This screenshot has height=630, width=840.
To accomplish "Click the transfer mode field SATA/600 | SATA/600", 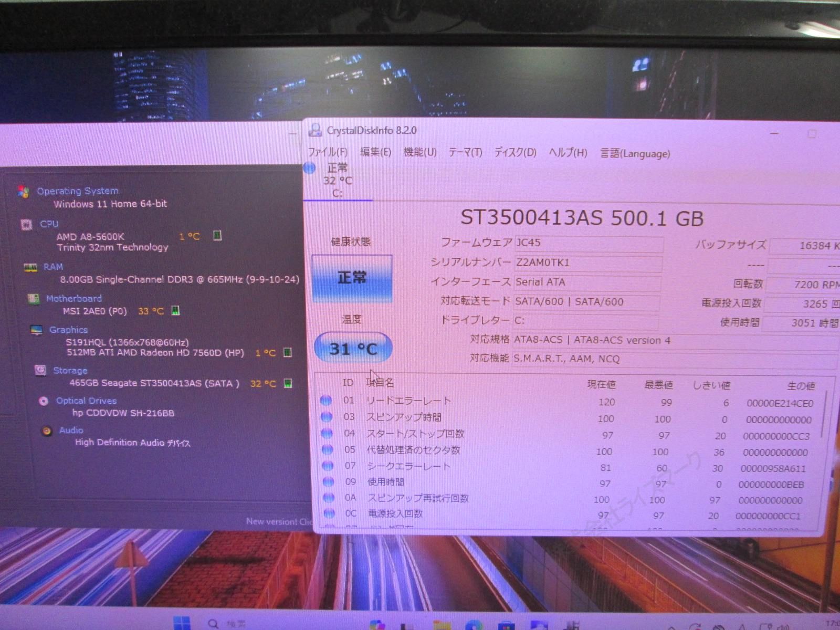I will coord(586,302).
